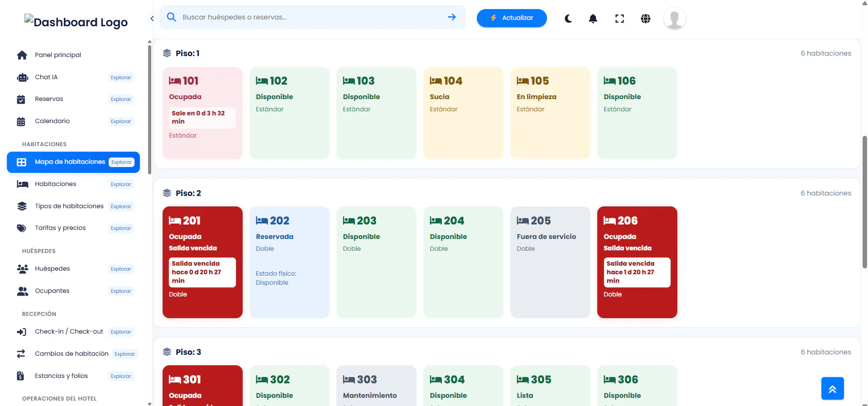868x406 pixels.
Task: Open room 105 in cleaning
Action: pos(550,113)
